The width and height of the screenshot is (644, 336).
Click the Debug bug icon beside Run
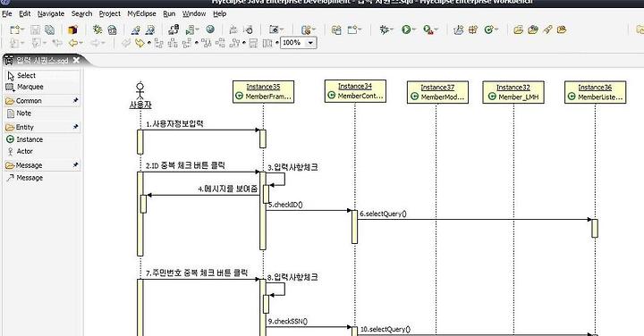(x=384, y=29)
